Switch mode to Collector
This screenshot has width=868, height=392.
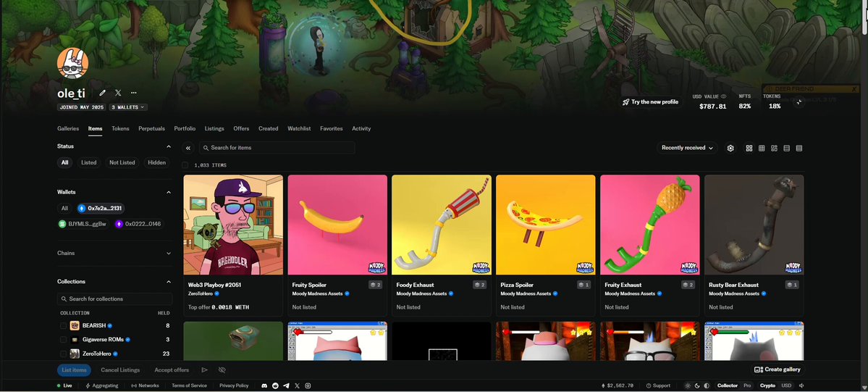coord(728,385)
